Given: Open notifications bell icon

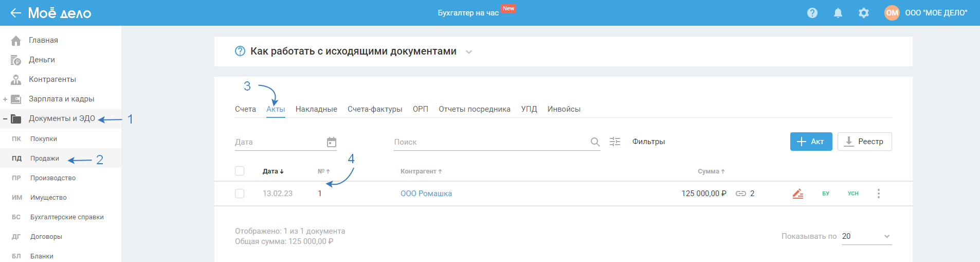Looking at the screenshot, I should coord(838,13).
